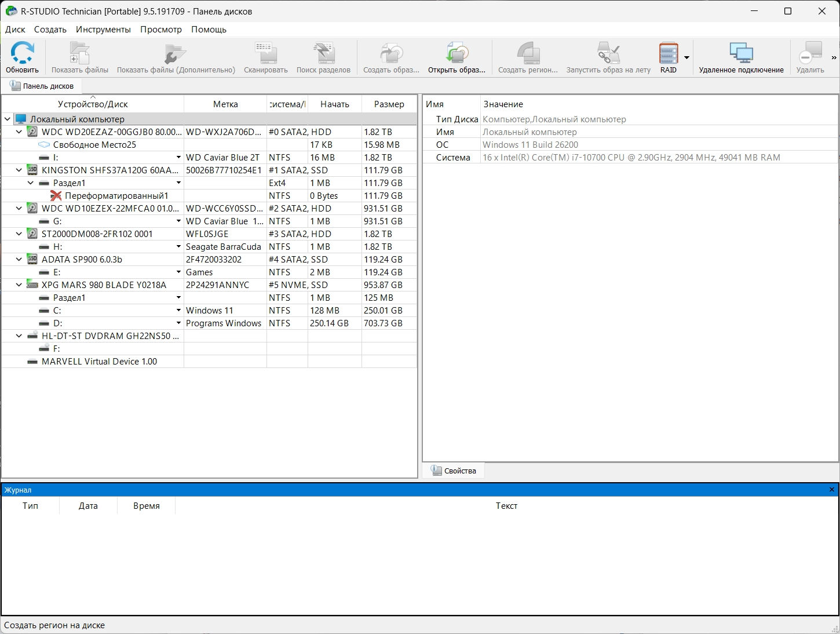Open the Инструменты menu
Screen dimensions: 840x634
(x=103, y=30)
